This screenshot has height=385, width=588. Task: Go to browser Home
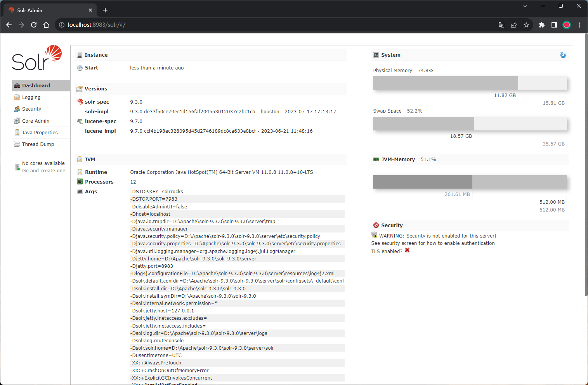(46, 25)
